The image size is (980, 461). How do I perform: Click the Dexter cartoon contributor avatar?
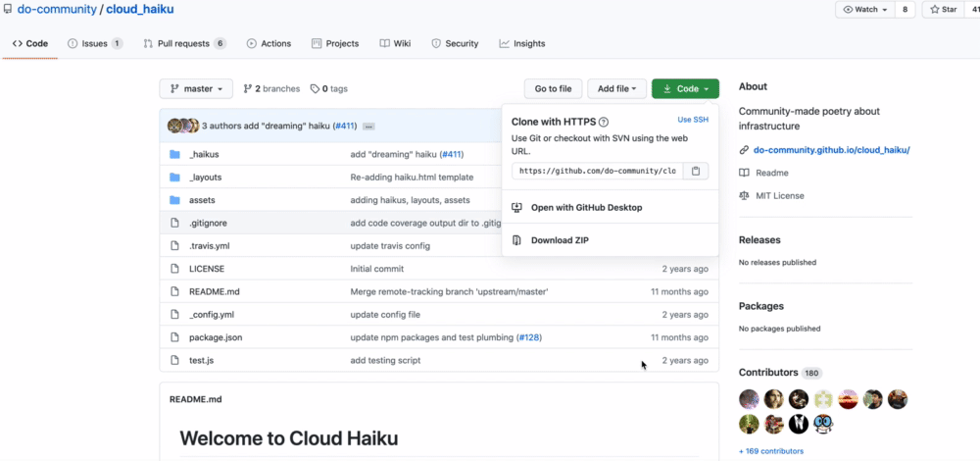coord(824,424)
